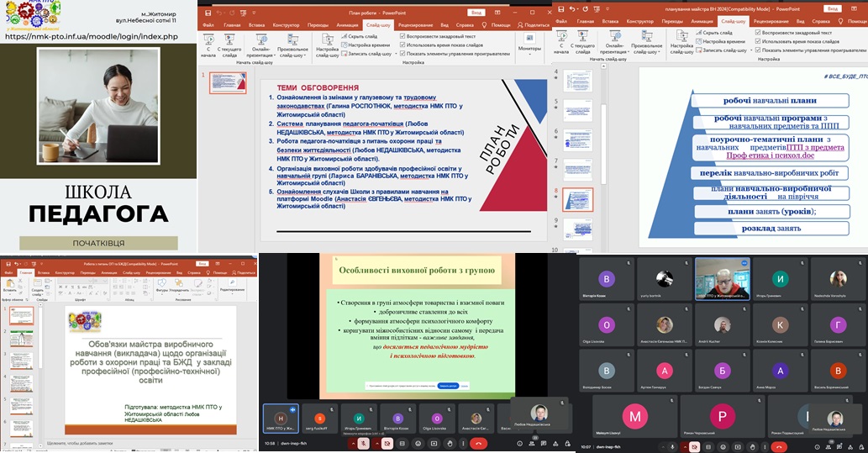The height and width of the screenshot is (453, 868).
Task: Select slide 8 thumbnail in планування майстра panel
Action: [577, 199]
